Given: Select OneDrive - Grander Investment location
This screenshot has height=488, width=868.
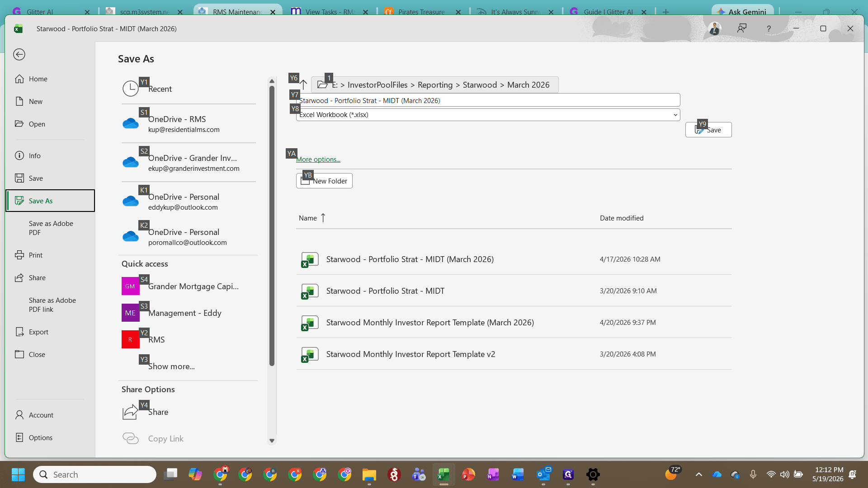Looking at the screenshot, I should point(189,163).
